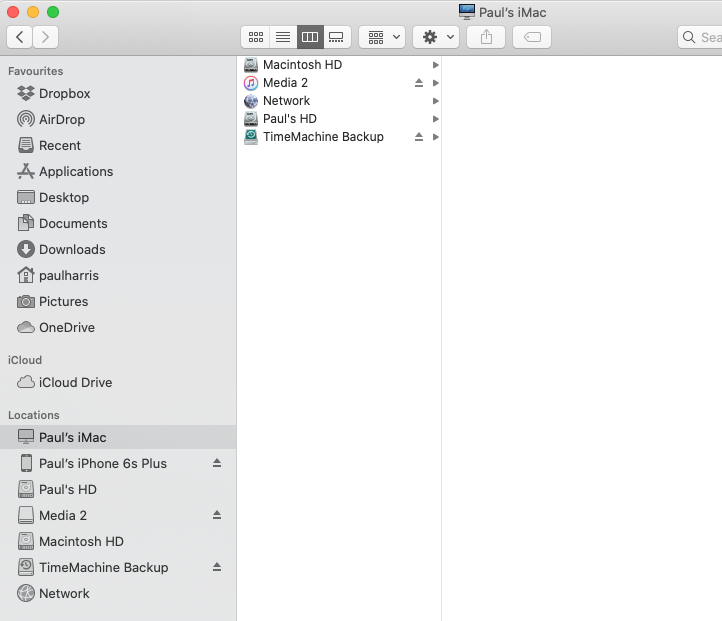Image resolution: width=722 pixels, height=621 pixels.
Task: Switch to column view
Action: pyautogui.click(x=310, y=37)
